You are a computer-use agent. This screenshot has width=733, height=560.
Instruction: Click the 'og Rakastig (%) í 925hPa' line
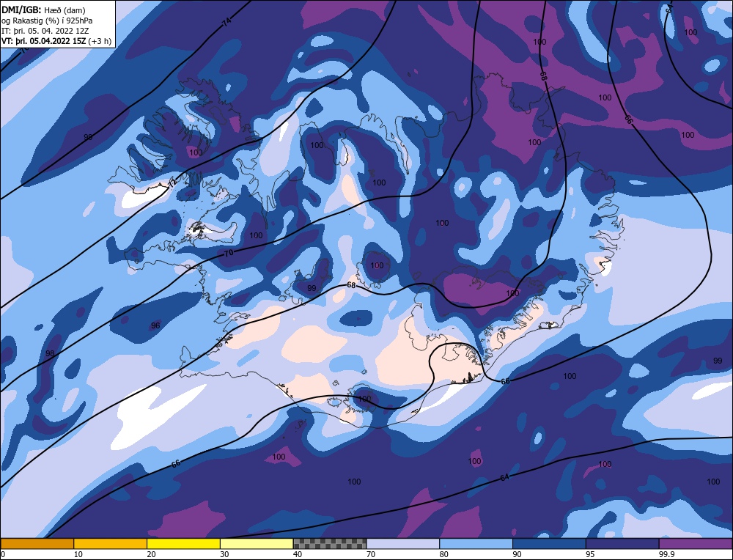pos(47,21)
